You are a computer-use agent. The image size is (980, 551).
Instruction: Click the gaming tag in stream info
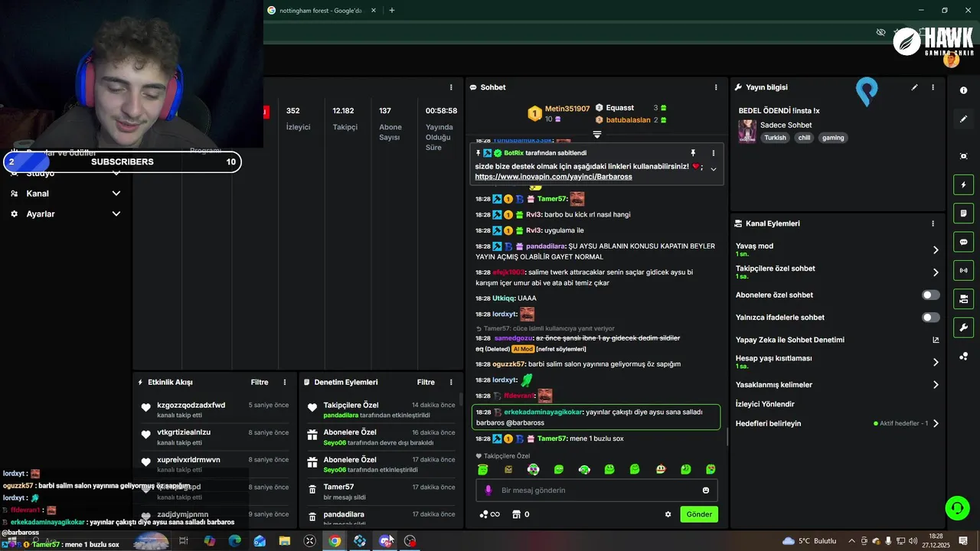833,138
